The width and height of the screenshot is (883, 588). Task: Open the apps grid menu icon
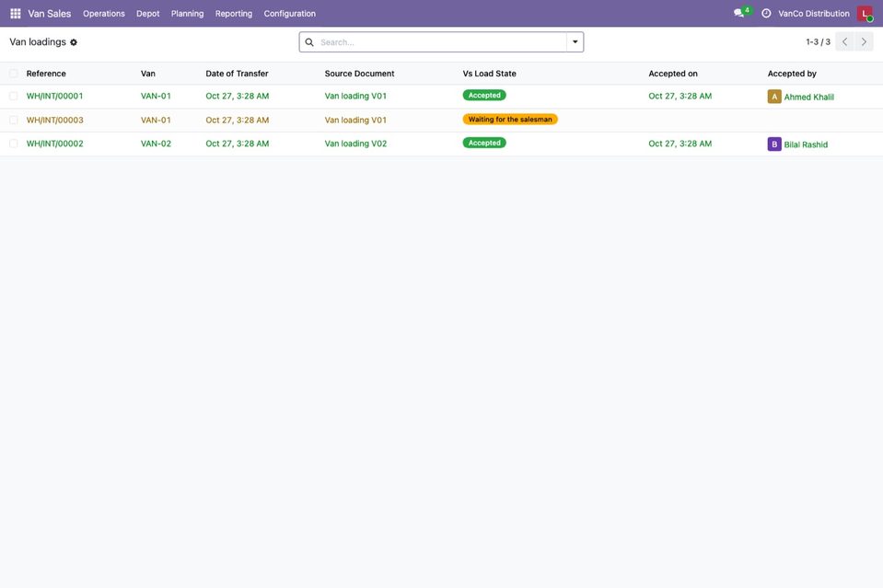click(x=16, y=14)
